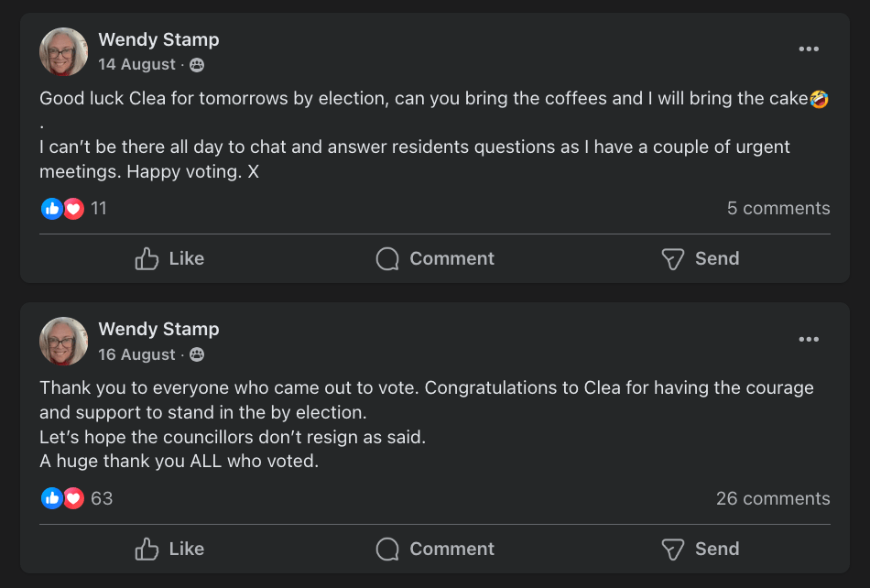Click the Wendy Stamp name on the 16 August post
This screenshot has height=588, width=870.
[158, 330]
